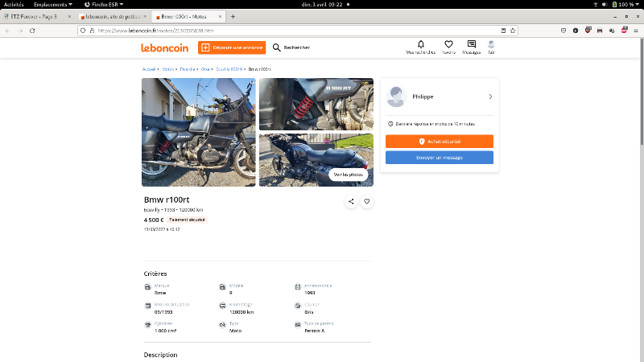Screen dimensions: 644x362
Task: Open Firefox hamburger menu
Action: [636, 31]
